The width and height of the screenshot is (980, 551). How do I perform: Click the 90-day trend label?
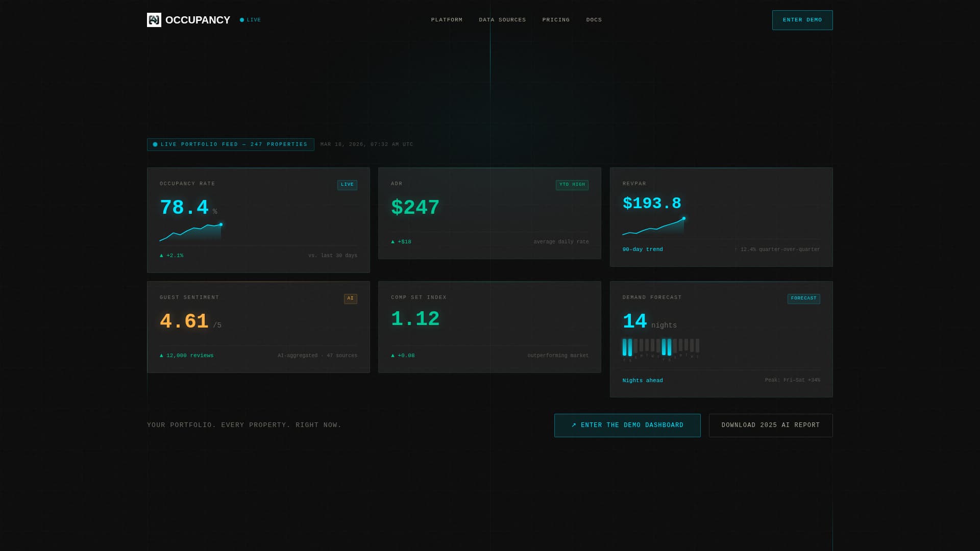642,249
